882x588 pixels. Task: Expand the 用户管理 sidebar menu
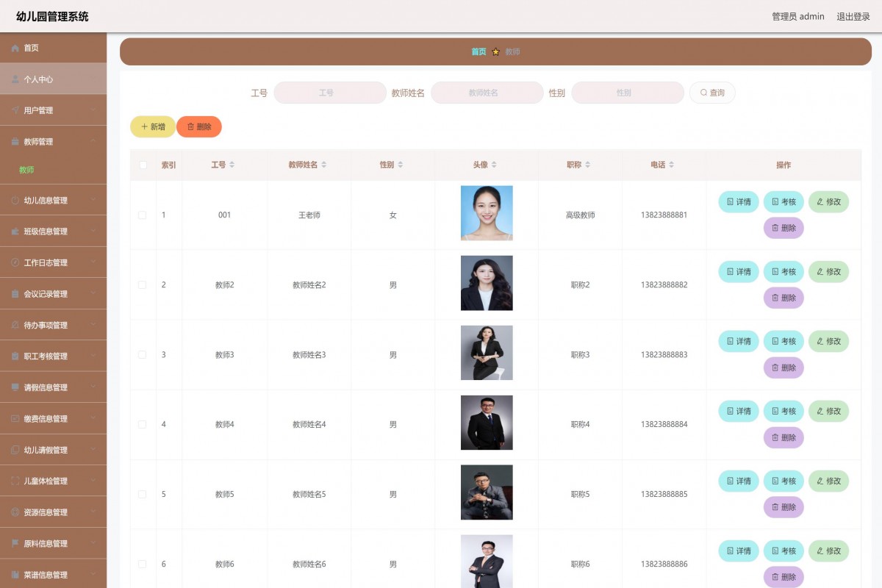53,110
